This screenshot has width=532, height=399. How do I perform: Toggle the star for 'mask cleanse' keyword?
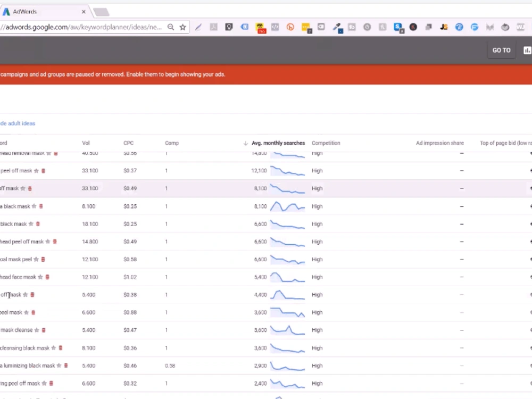tap(37, 330)
